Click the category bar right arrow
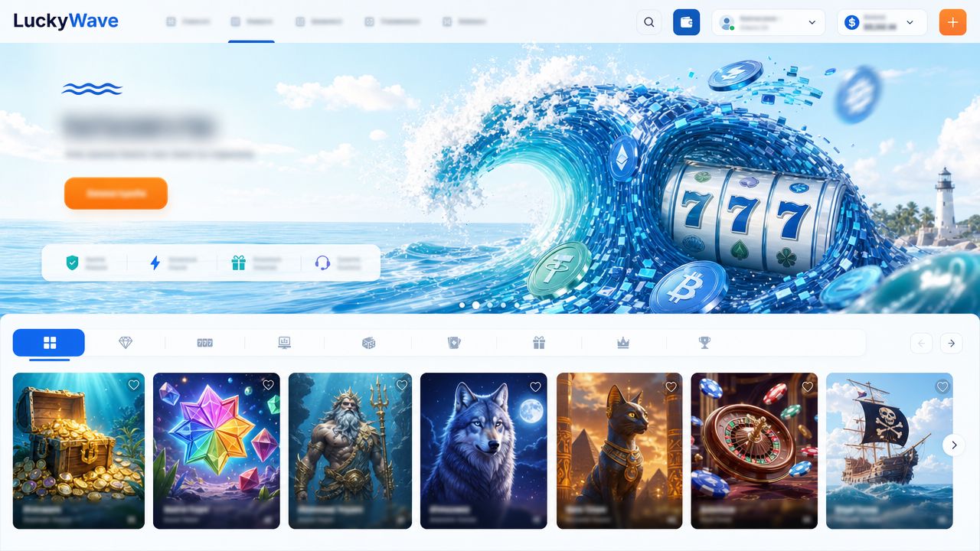The height and width of the screenshot is (551, 980). [x=951, y=344]
